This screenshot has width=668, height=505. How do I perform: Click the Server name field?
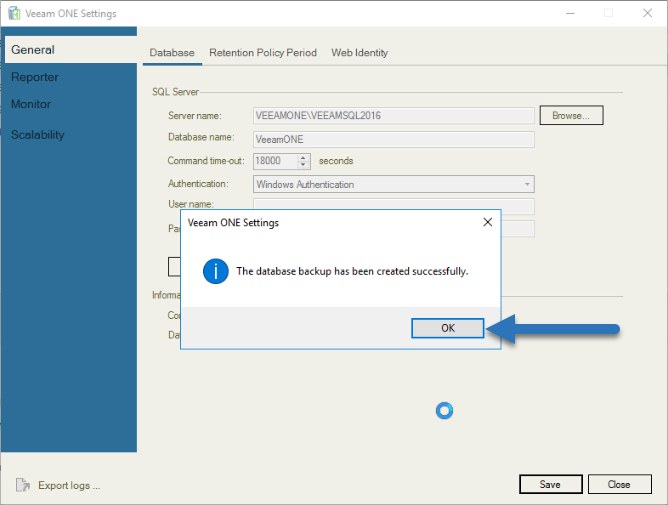(394, 115)
